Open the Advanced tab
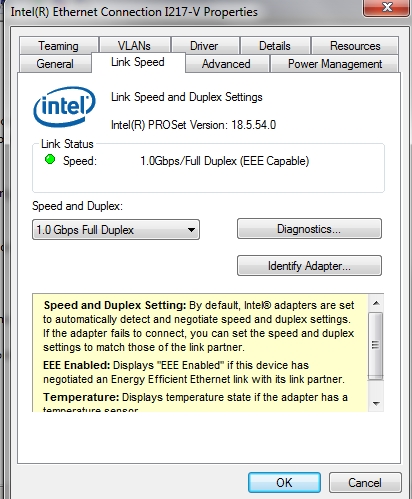The image size is (412, 499). [x=226, y=64]
